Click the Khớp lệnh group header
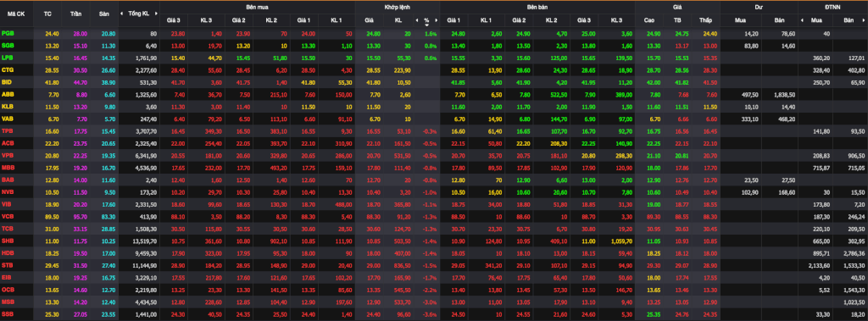The width and height of the screenshot is (868, 321). (x=397, y=7)
